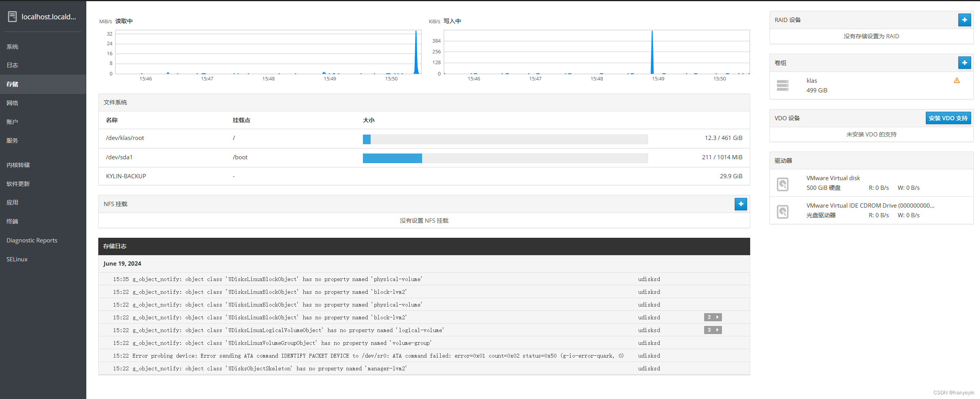Click localhost.locald... host name
The width and height of the screenshot is (980, 399).
(49, 17)
